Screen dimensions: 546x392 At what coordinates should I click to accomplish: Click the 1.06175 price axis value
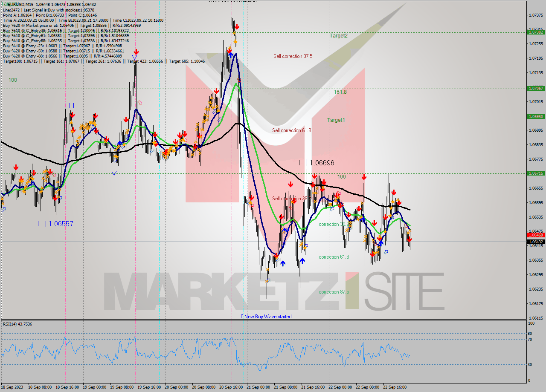coord(535,303)
